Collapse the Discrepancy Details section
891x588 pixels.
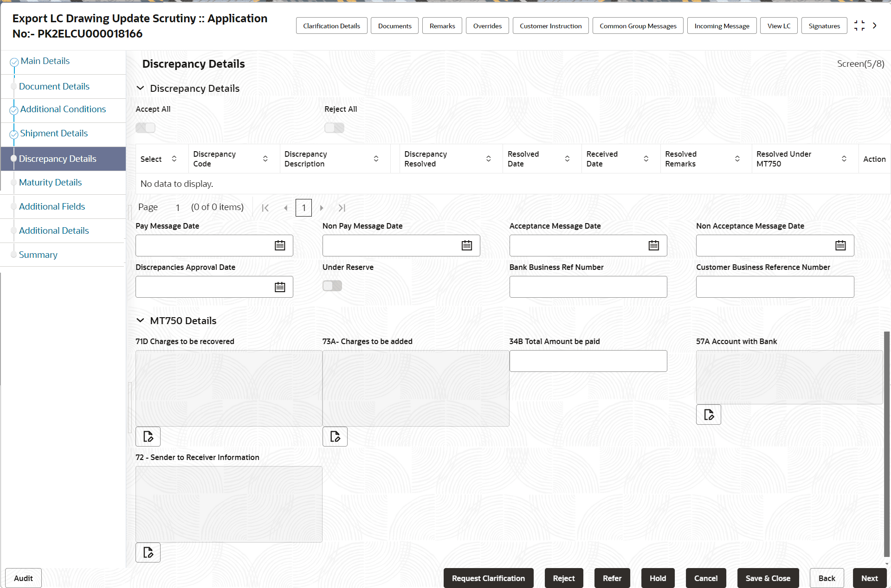click(141, 88)
